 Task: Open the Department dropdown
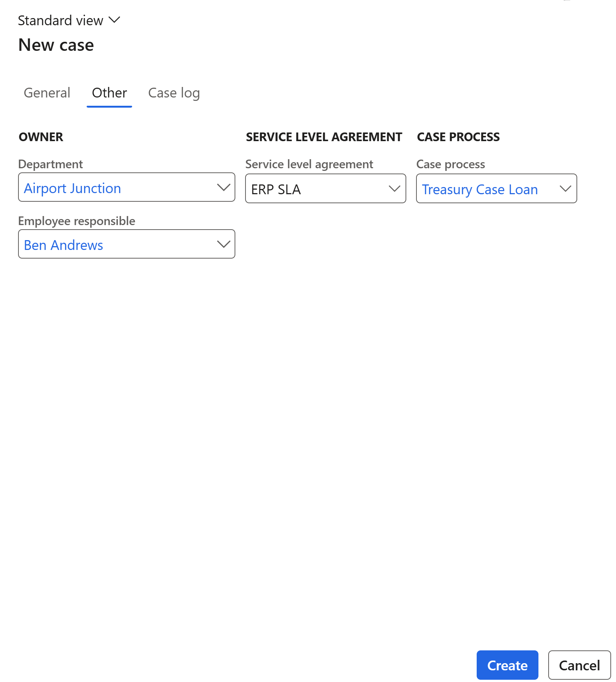click(223, 187)
